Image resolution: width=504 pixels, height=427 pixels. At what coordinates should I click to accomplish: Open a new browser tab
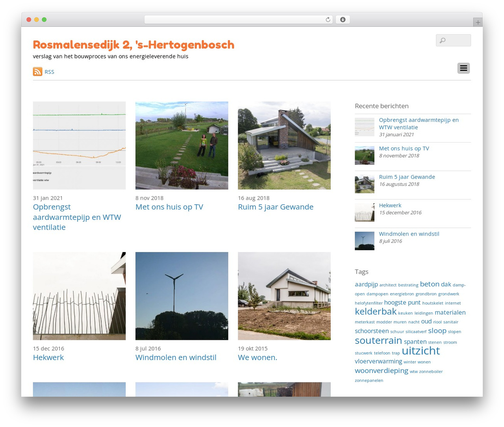(x=478, y=22)
